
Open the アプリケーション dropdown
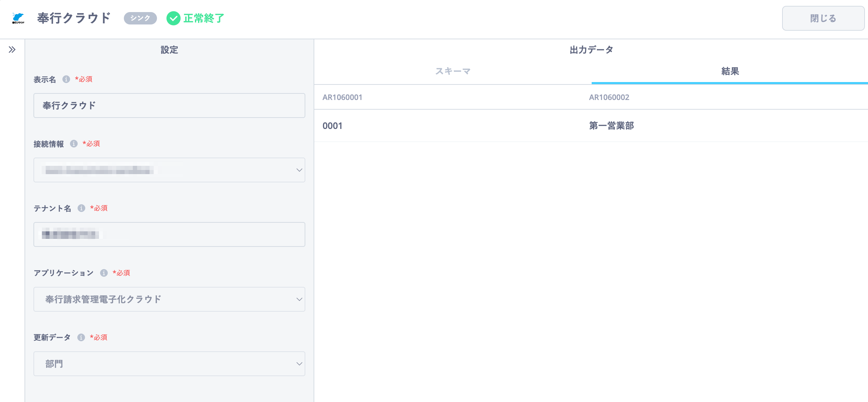coord(169,299)
